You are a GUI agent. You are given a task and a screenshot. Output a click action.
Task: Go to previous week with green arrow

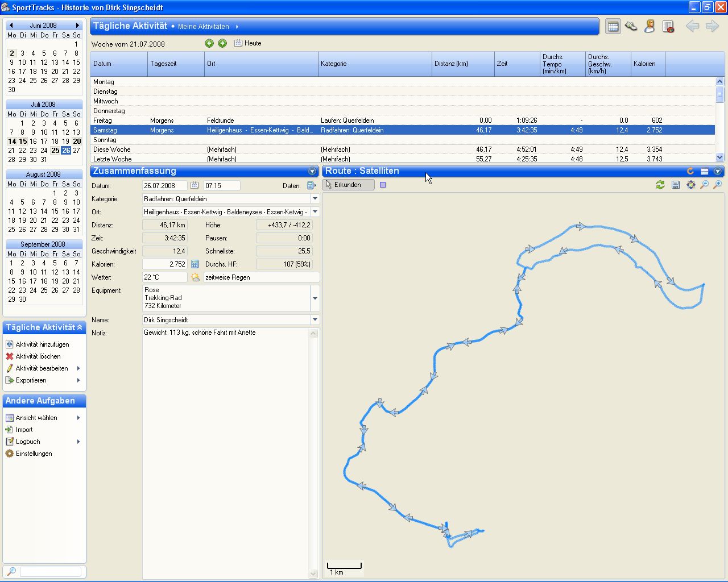209,43
